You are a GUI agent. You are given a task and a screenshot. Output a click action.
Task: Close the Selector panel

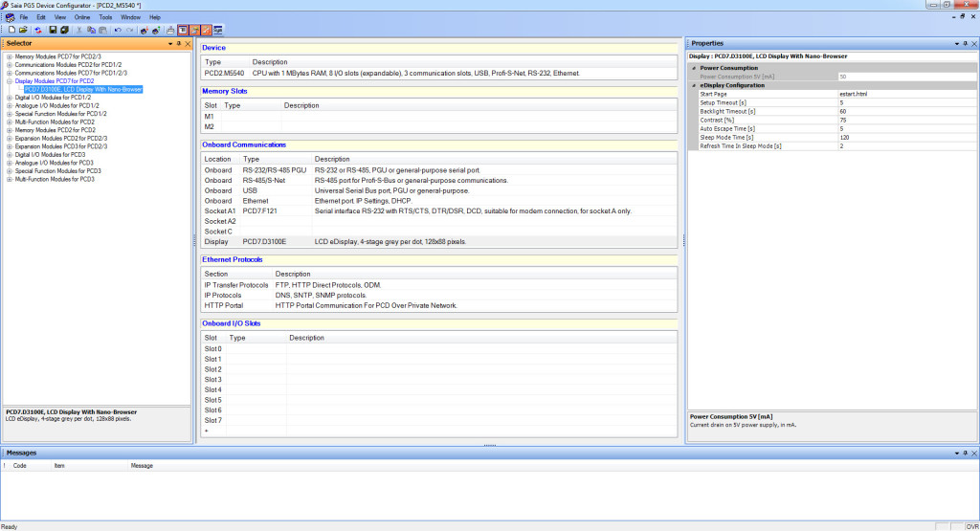pyautogui.click(x=188, y=44)
